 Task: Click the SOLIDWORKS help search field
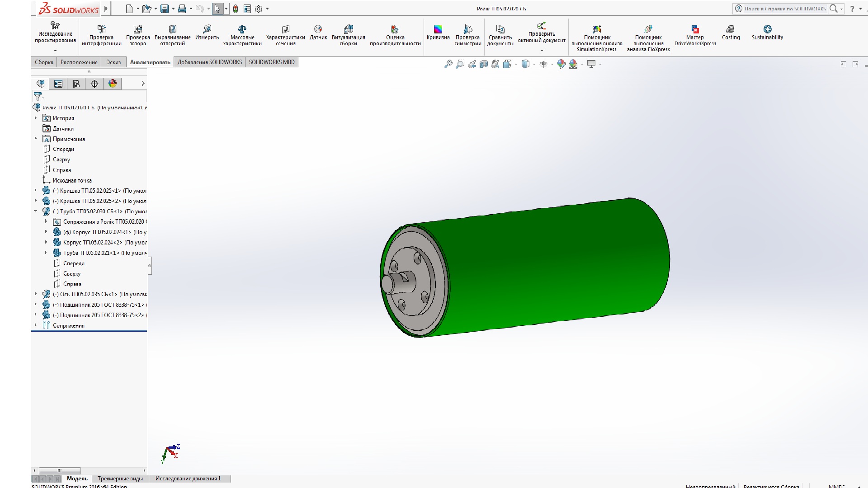784,9
